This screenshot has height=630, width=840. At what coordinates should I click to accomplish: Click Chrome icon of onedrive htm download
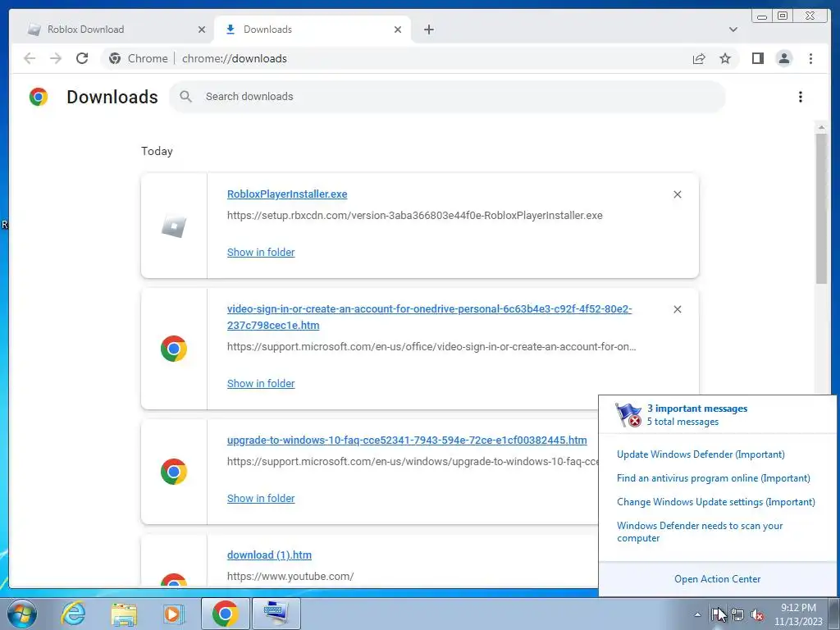click(x=174, y=349)
